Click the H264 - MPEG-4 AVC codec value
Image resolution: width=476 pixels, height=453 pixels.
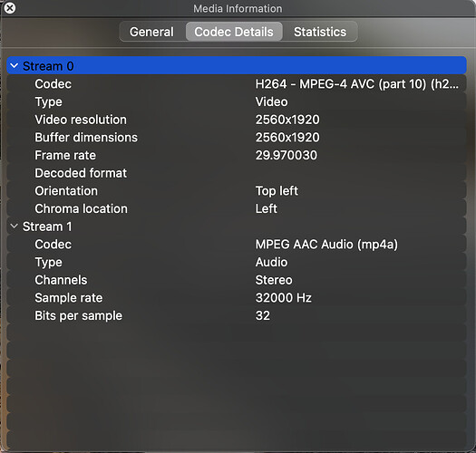pos(357,84)
